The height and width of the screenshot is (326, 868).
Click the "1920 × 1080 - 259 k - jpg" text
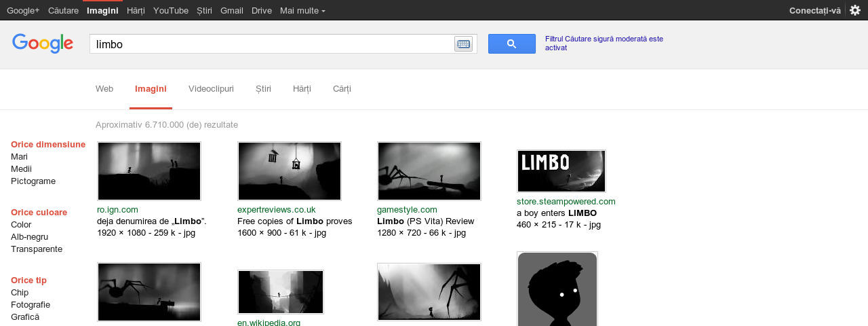pyautogui.click(x=146, y=233)
